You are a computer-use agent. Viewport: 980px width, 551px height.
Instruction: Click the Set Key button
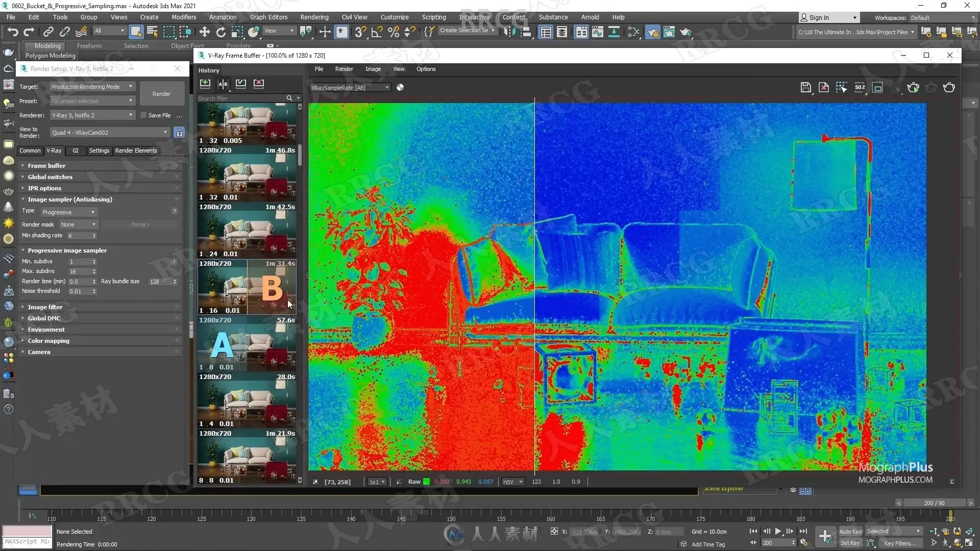click(x=850, y=543)
